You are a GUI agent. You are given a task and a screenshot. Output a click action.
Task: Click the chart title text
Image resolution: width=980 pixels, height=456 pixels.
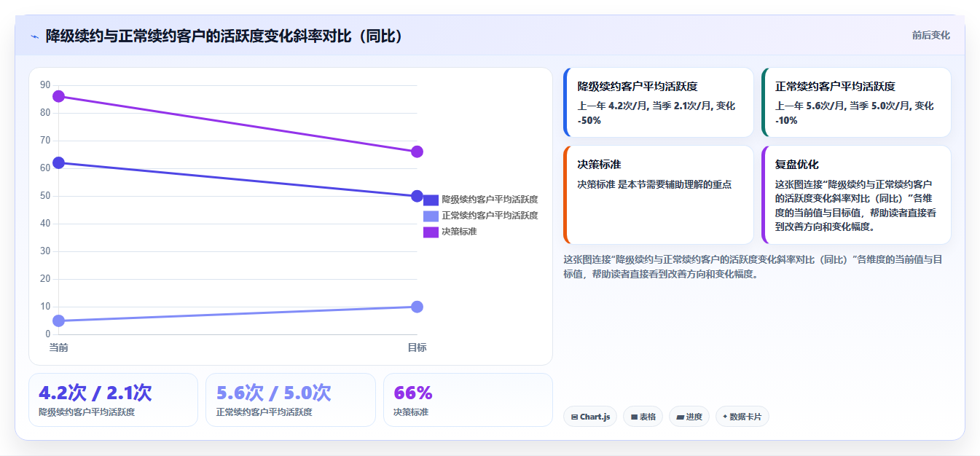pyautogui.click(x=224, y=36)
